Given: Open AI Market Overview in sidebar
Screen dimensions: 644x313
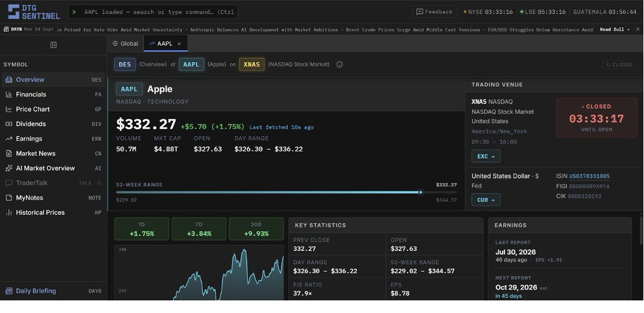Looking at the screenshot, I should click(53, 169).
